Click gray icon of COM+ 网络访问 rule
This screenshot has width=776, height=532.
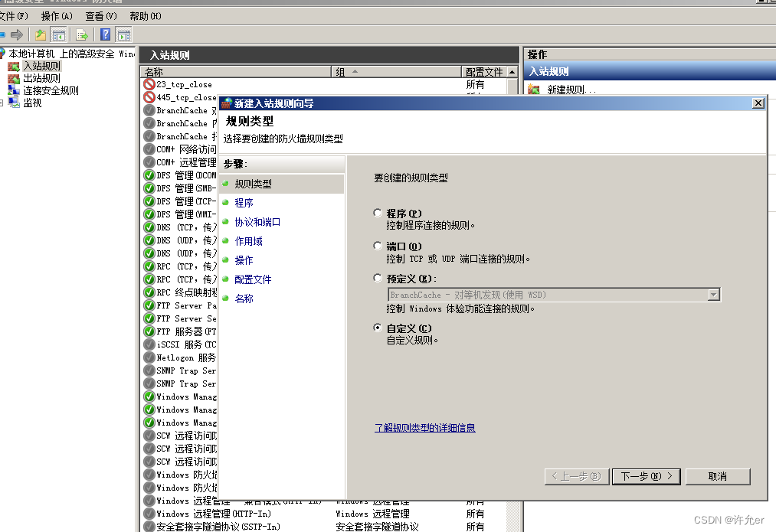[x=149, y=149]
